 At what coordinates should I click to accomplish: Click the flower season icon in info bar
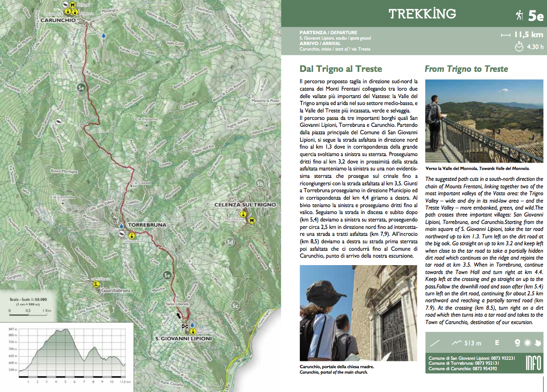[x=518, y=342]
